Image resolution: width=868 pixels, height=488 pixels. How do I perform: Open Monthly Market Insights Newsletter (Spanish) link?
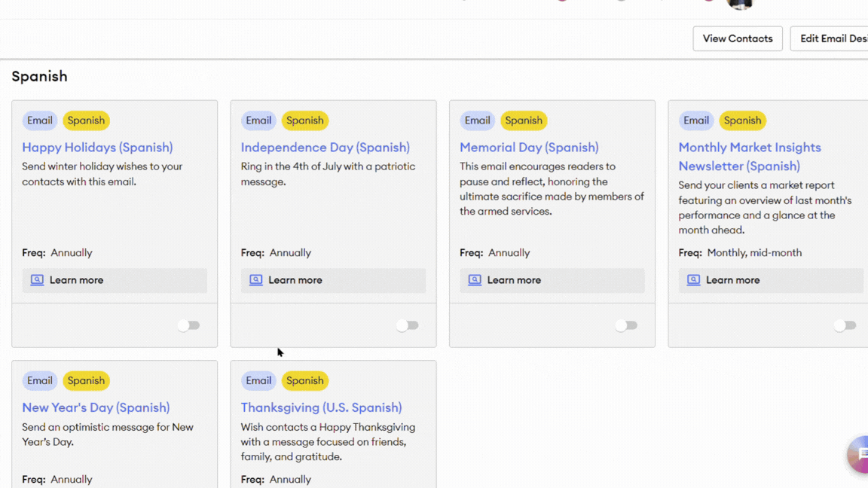point(749,157)
